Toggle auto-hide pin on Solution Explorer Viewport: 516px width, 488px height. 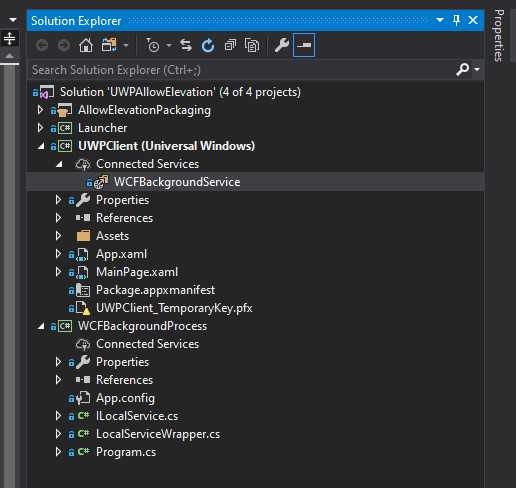pos(457,20)
